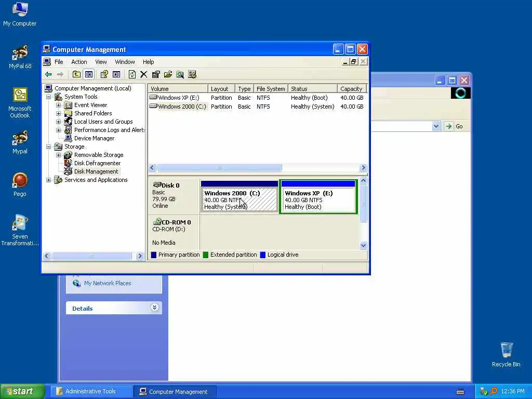Click the Start button

click(22, 391)
